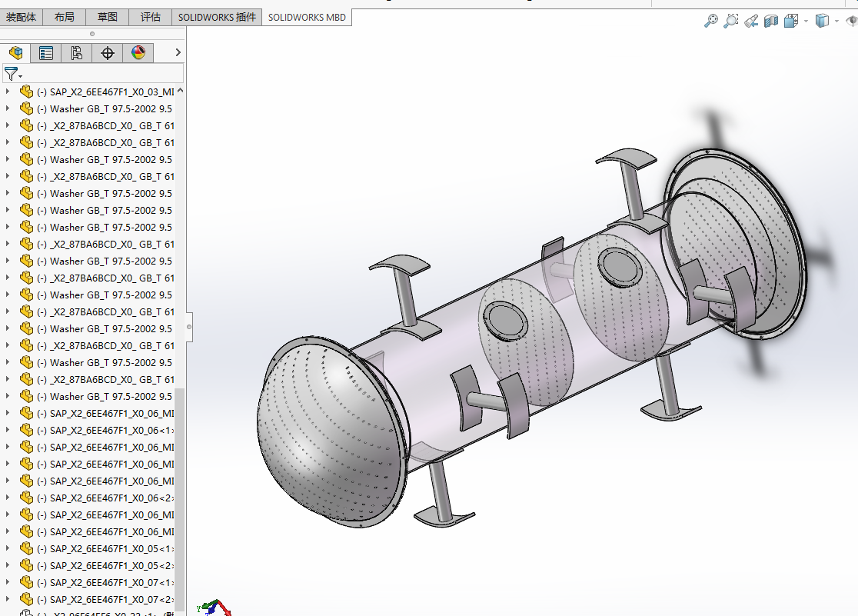Click the scroll-up arrow of the tree

pyautogui.click(x=180, y=91)
